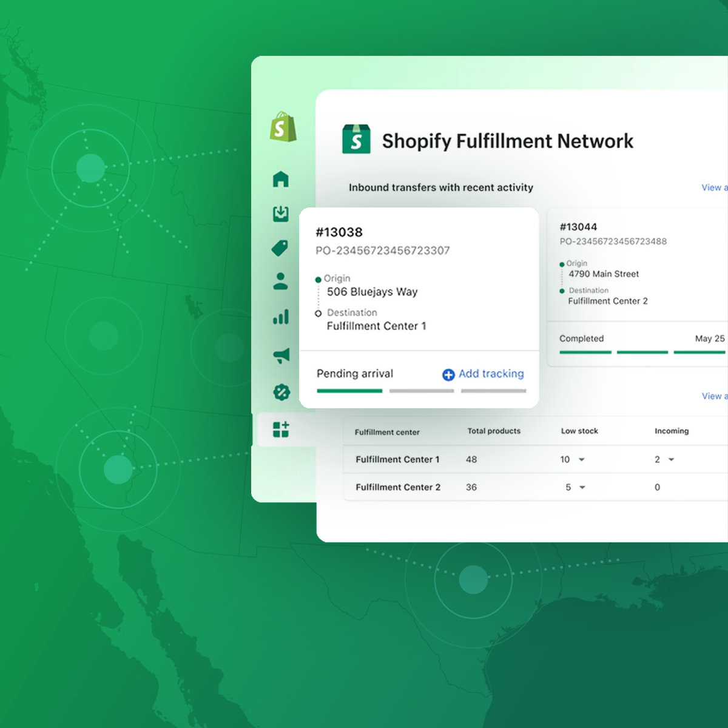This screenshot has width=728, height=728.
Task: Click the blue plus icon beside Add tracking
Action: coord(448,375)
